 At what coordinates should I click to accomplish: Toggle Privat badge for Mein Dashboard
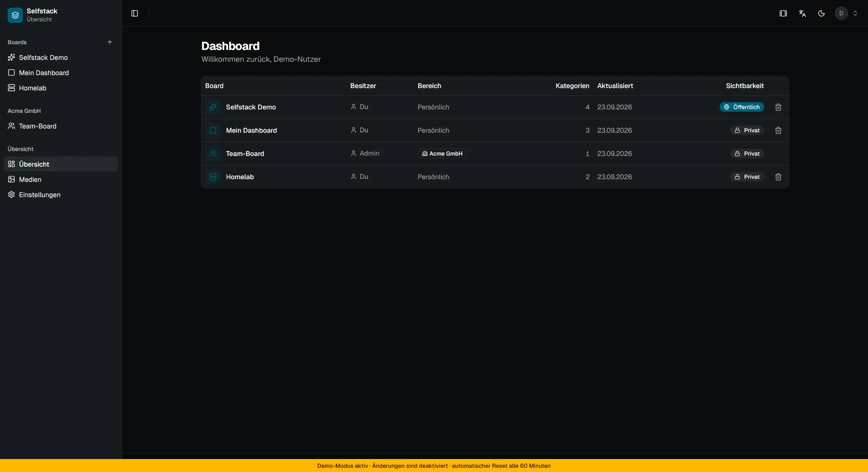(747, 130)
